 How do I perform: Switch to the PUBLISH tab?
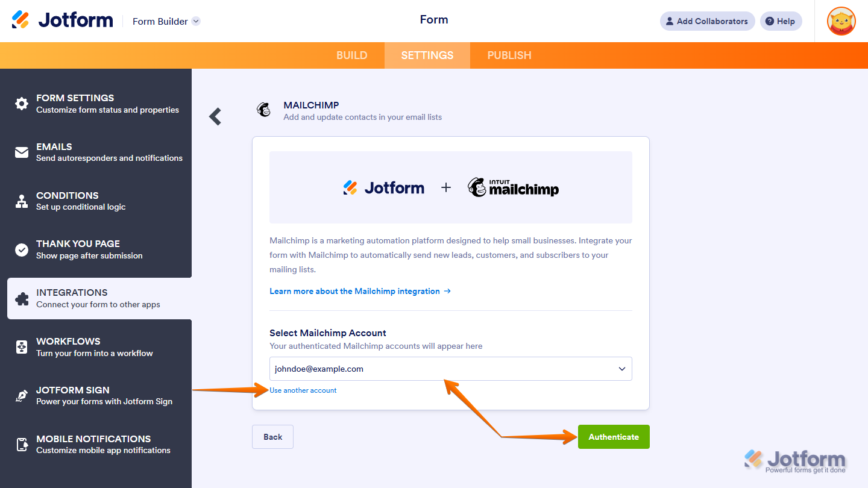(x=509, y=55)
